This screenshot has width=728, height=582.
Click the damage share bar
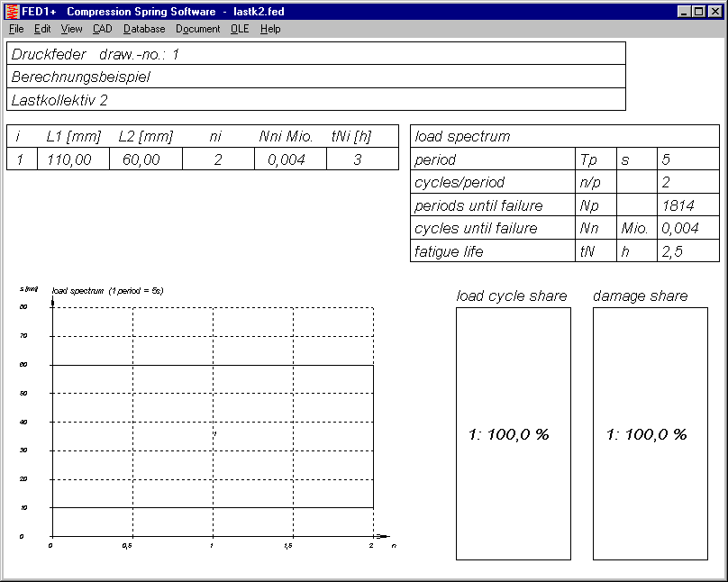(x=650, y=433)
